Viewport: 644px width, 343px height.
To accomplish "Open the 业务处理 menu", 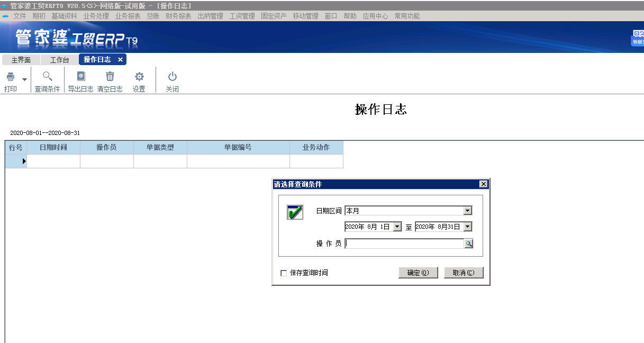I will [96, 16].
